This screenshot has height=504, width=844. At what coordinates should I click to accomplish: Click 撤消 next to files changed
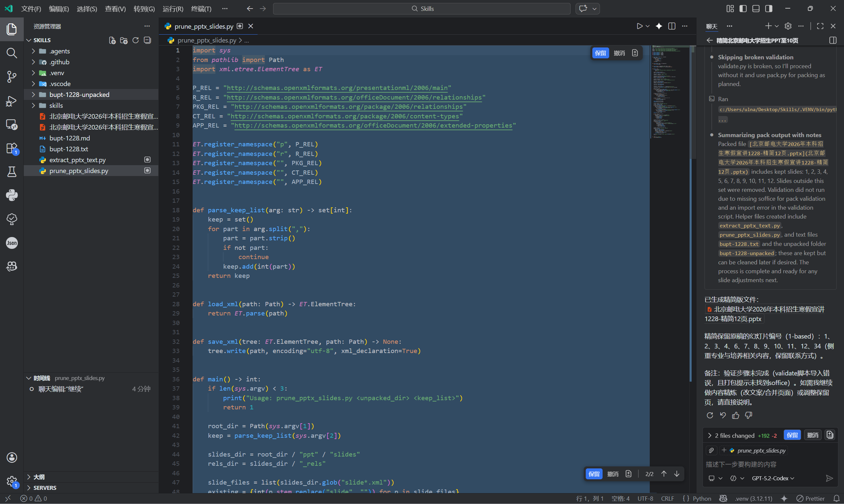click(x=812, y=435)
